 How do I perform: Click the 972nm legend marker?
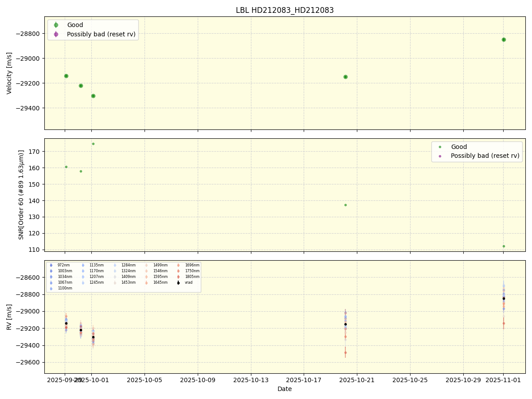click(51, 265)
